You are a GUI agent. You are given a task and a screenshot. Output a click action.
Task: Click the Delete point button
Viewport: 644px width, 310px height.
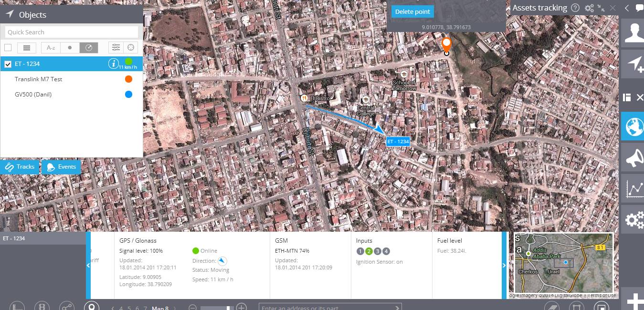(x=412, y=11)
